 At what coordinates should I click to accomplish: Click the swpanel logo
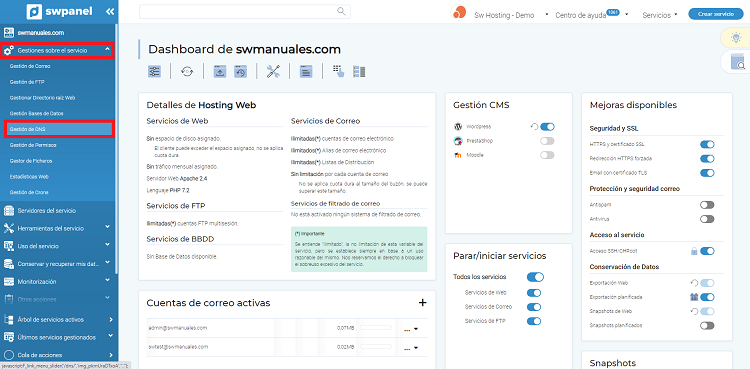(59, 11)
